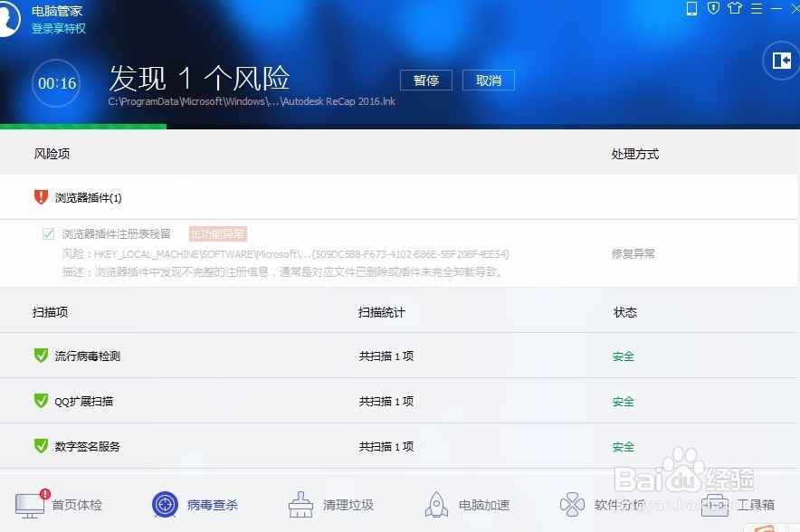Click the green check icon for 数字签名服务

tap(41, 446)
